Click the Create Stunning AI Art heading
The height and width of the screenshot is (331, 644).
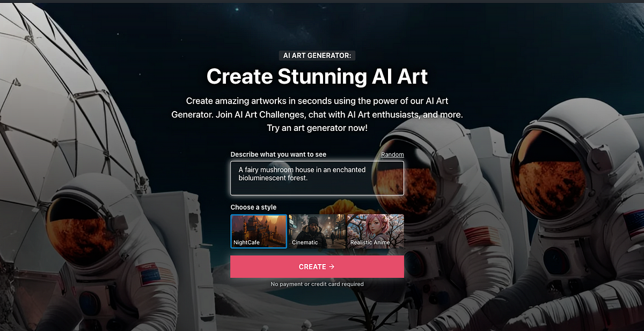(317, 76)
